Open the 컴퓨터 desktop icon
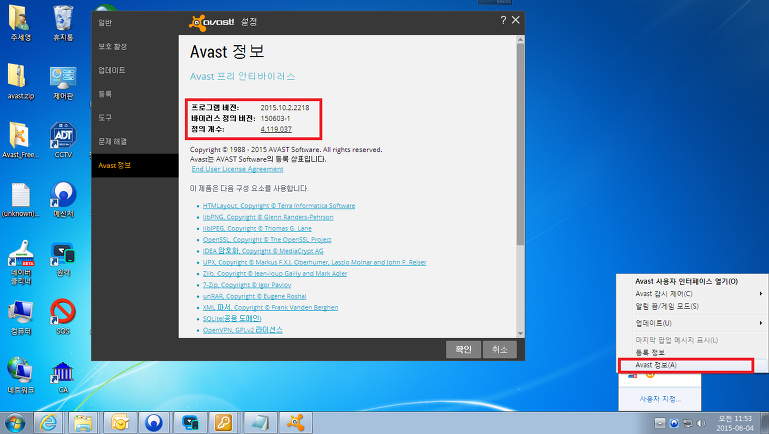 pos(20,317)
